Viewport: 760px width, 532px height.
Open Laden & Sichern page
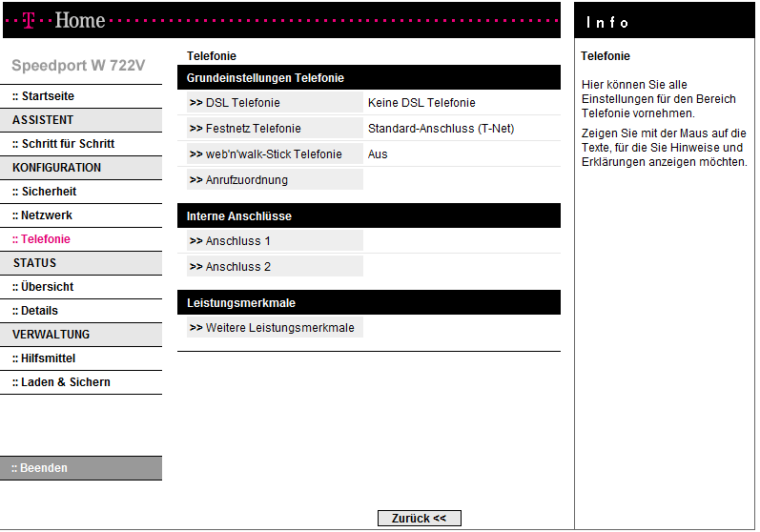pyautogui.click(x=61, y=382)
